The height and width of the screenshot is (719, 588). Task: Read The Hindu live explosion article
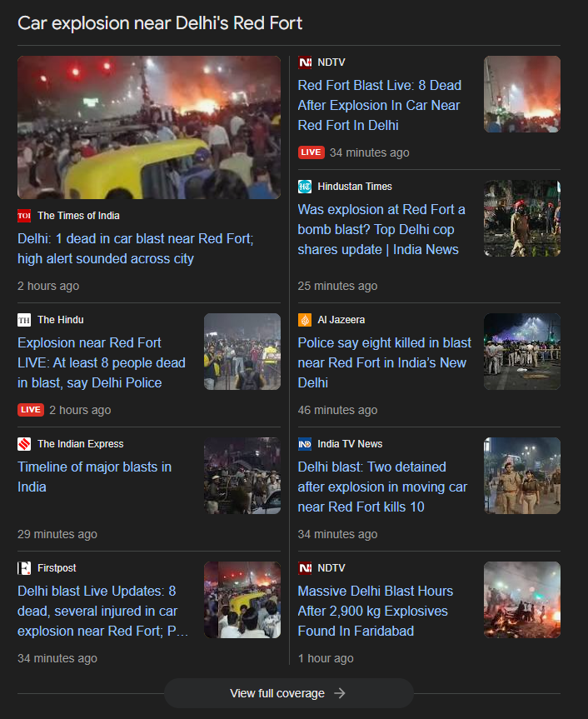(101, 362)
